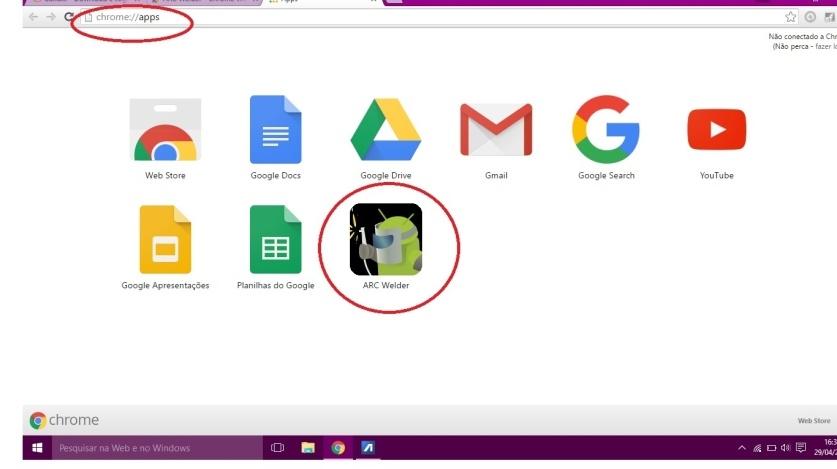Click the chrome logo in footer

64,420
